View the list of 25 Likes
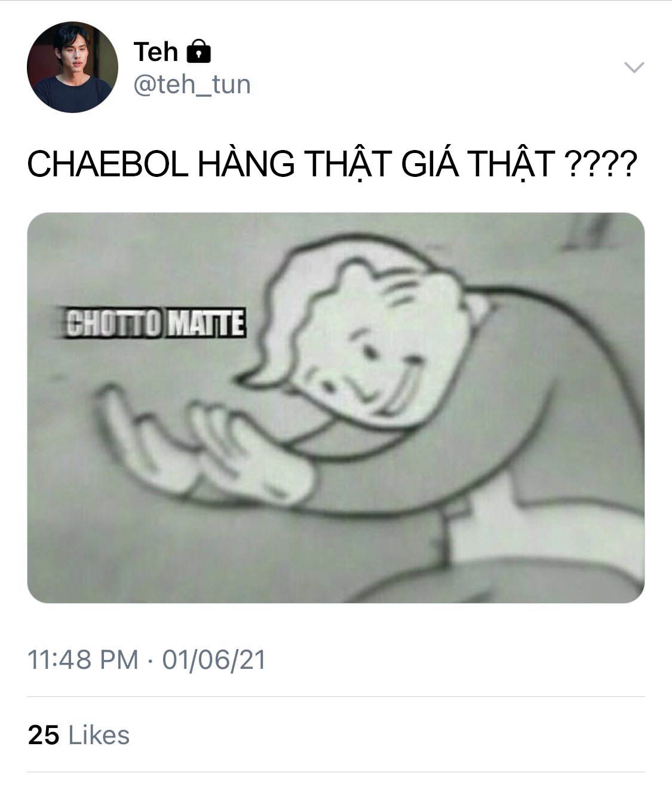 tap(79, 735)
